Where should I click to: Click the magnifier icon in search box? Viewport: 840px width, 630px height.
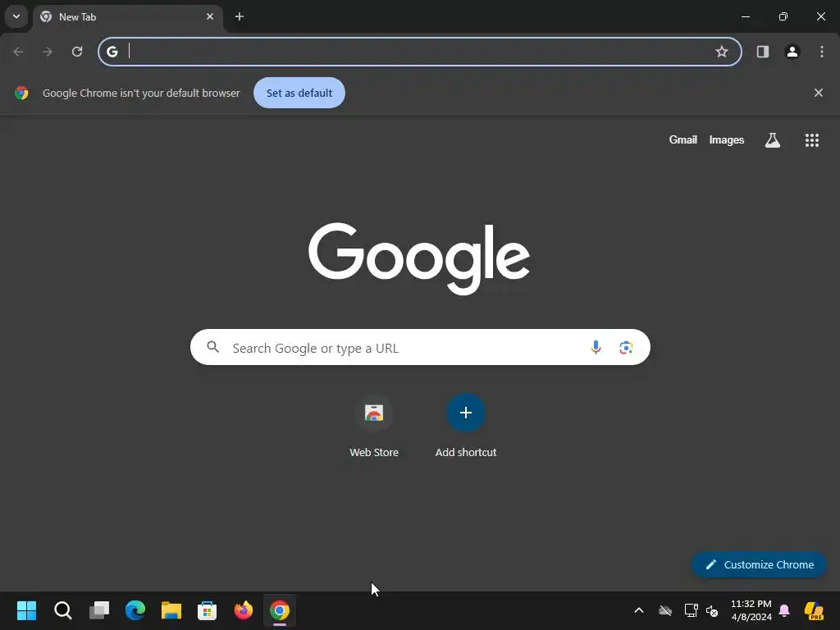[213, 347]
